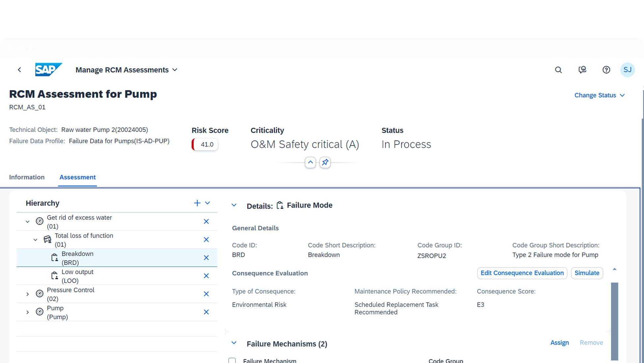
Task: Collapse the page header with up chevron
Action: [x=310, y=162]
